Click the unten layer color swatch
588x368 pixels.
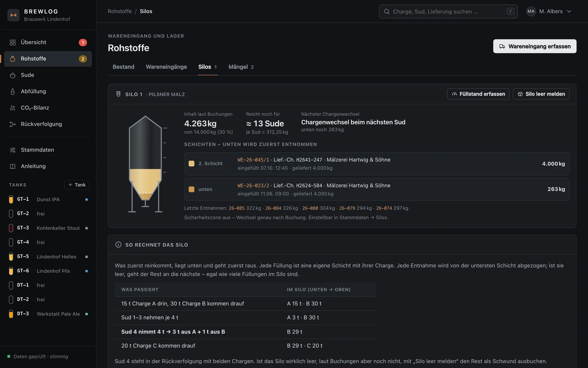click(x=191, y=189)
